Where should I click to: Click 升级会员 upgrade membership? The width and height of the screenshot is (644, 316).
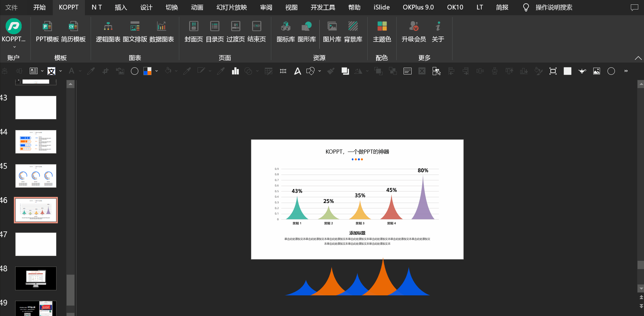click(414, 31)
